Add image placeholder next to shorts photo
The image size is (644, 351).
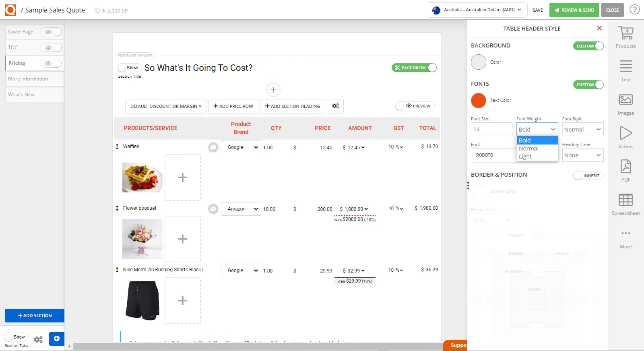point(183,301)
